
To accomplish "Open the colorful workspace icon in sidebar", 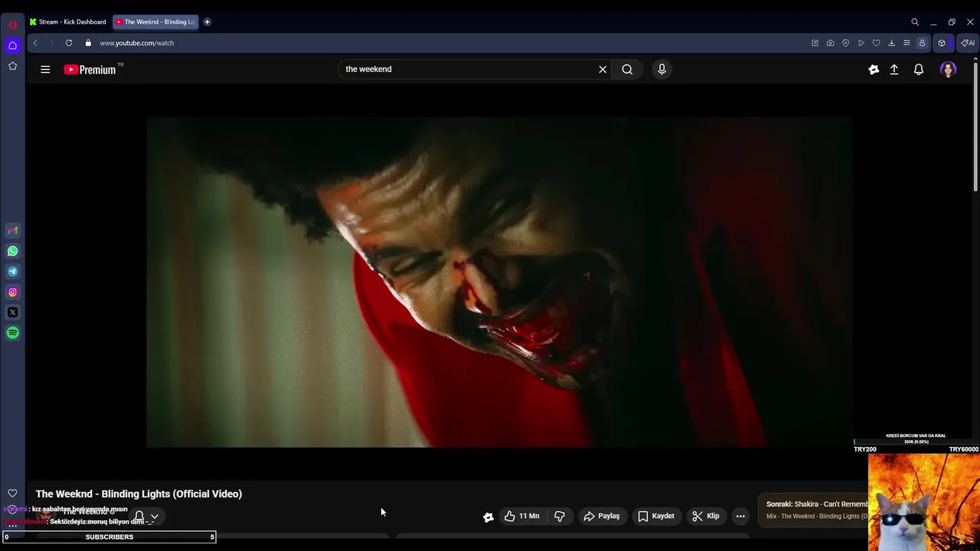I will (x=12, y=230).
